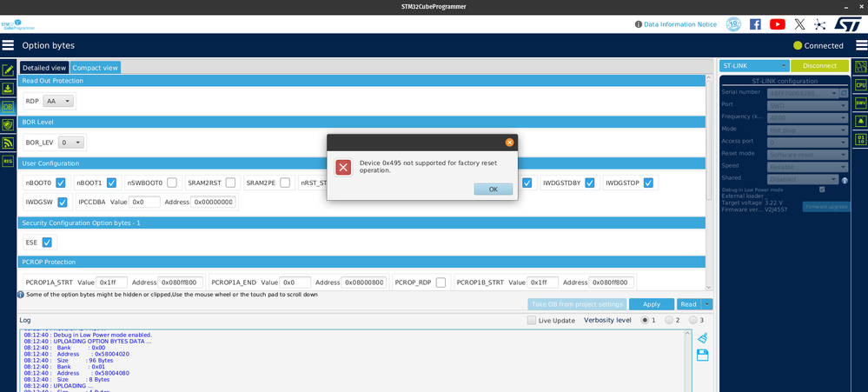Open the BOR_LEV dropdown
Image resolution: width=868 pixels, height=392 pixels.
coord(71,143)
